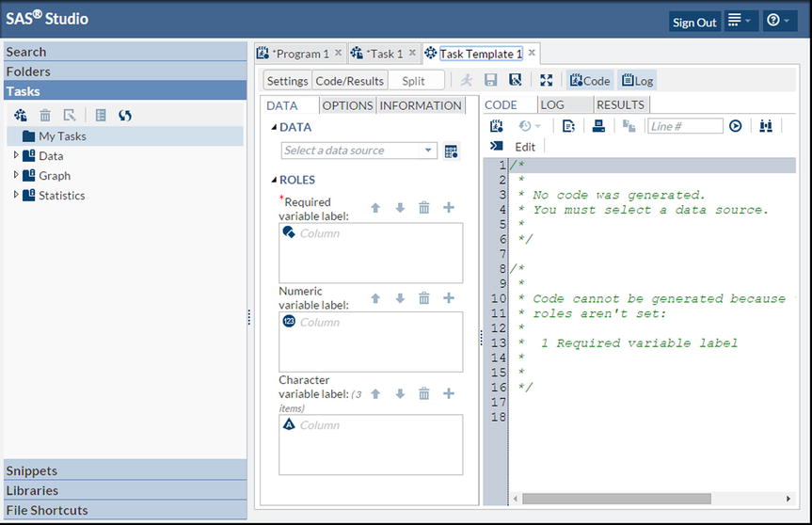Click the Sign Out button
Viewport: 812px width, 525px height.
(694, 23)
